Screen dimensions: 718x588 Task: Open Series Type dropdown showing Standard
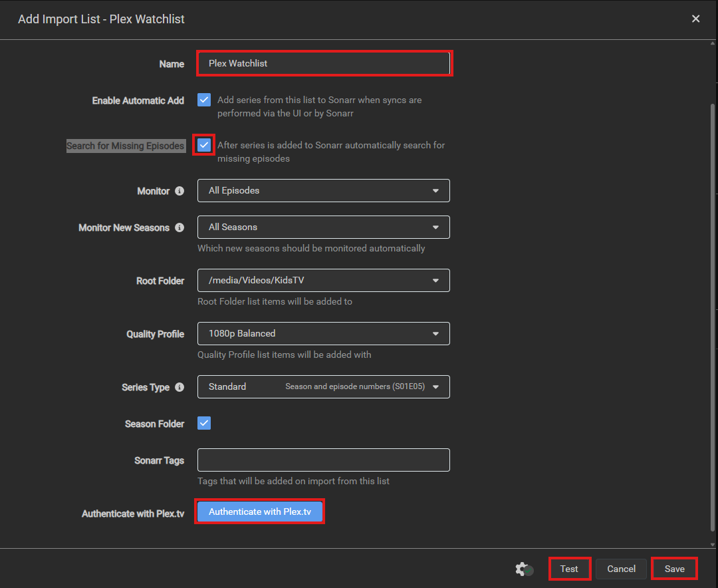[x=323, y=387]
